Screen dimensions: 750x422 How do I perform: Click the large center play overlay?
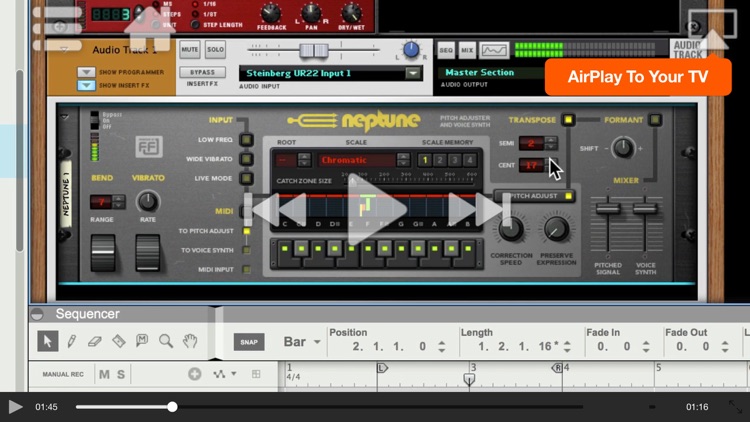pyautogui.click(x=377, y=209)
